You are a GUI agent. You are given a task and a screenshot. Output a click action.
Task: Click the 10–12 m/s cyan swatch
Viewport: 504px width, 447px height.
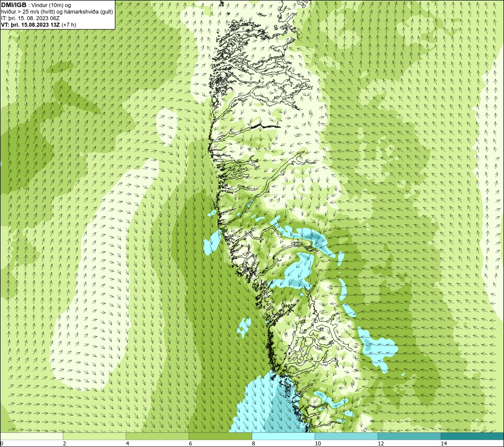click(x=347, y=436)
